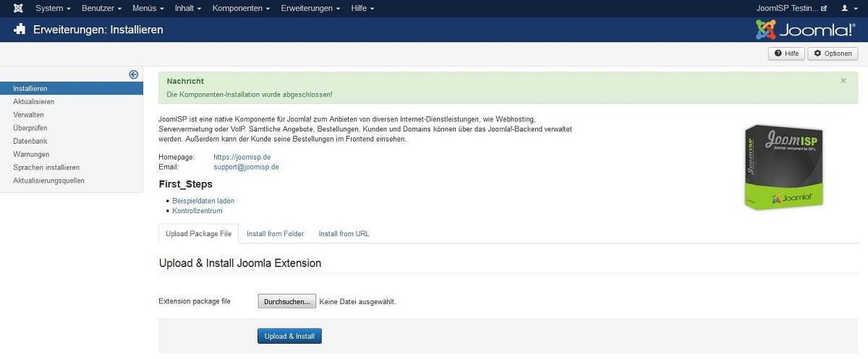Image resolution: width=868 pixels, height=359 pixels.
Task: Select Installieren in the sidebar
Action: [72, 88]
